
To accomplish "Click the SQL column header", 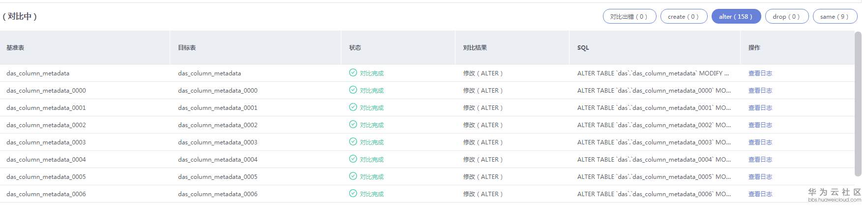I will (583, 48).
